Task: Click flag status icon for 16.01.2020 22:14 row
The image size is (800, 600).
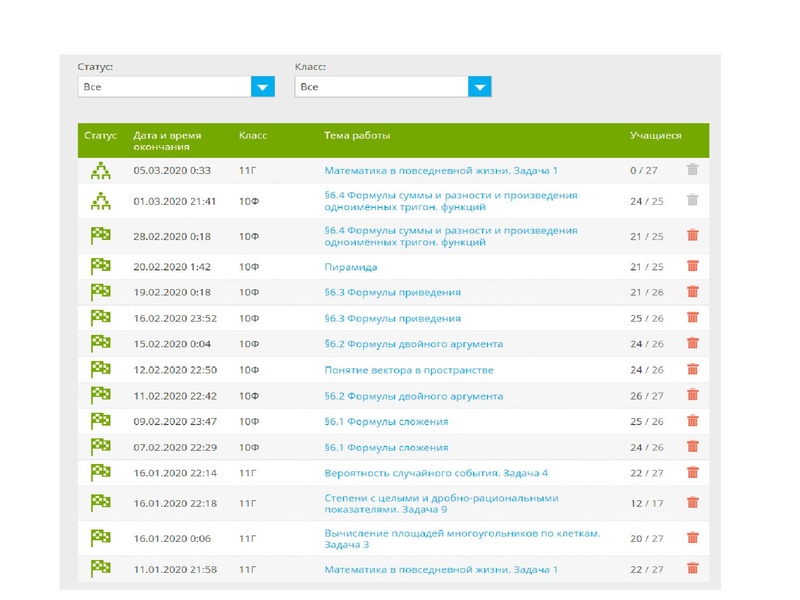Action: [100, 473]
